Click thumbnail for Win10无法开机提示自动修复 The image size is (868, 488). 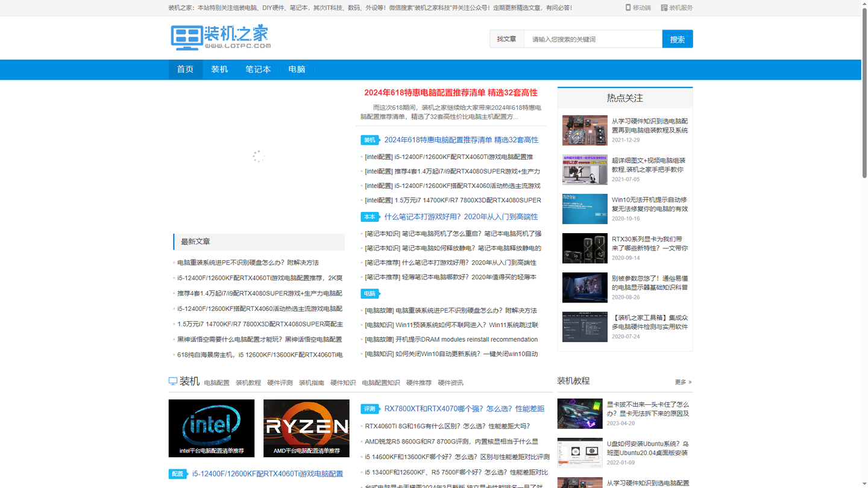[585, 208]
